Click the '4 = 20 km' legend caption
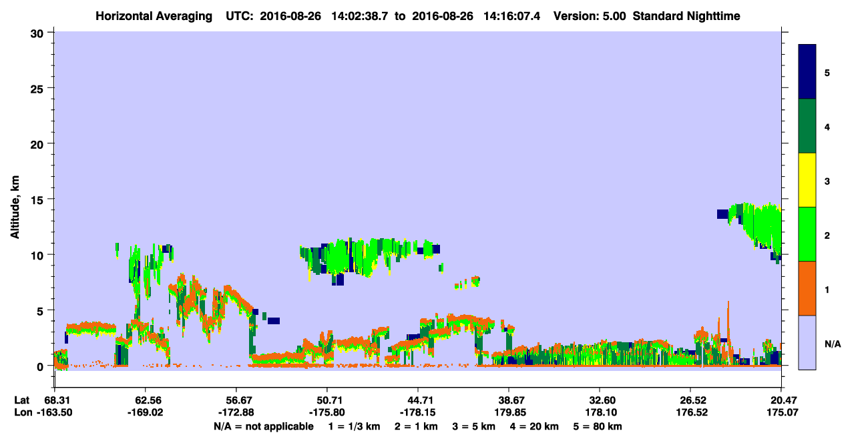This screenshot has width=868, height=445. pos(535,426)
